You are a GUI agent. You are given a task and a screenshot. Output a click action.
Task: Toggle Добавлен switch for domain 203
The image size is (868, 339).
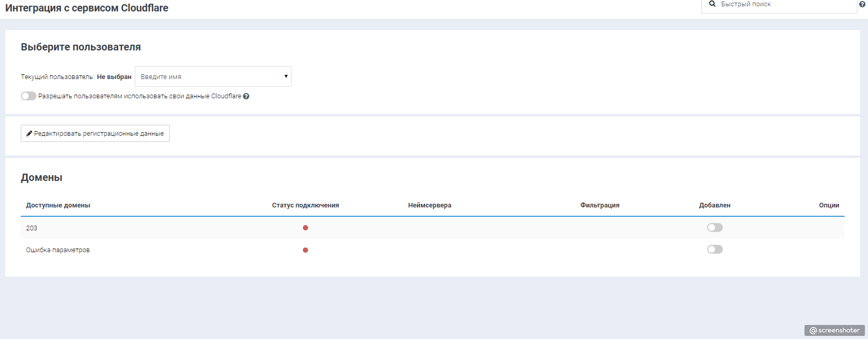point(714,228)
